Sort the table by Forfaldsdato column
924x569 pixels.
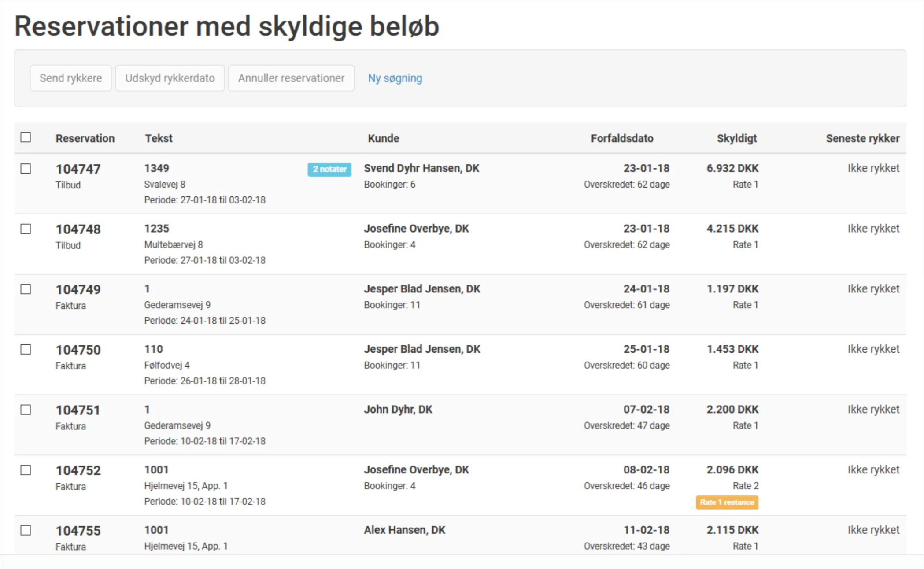[622, 138]
